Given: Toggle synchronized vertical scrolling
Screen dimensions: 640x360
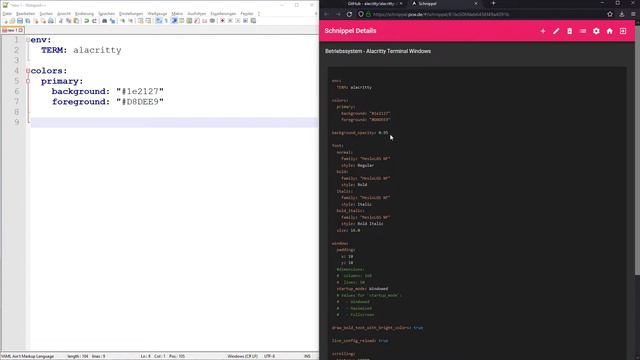Looking at the screenshot, I should [x=140, y=20].
